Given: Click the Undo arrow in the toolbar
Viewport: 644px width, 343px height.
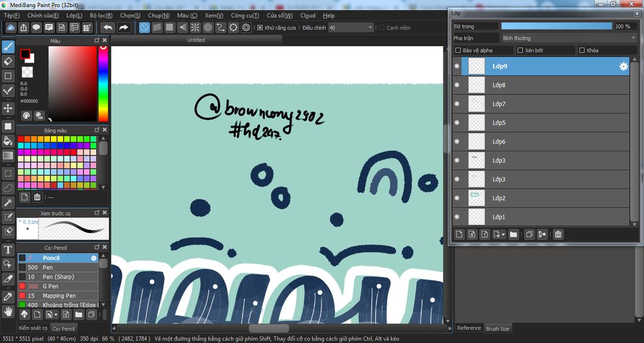Looking at the screenshot, I should [x=108, y=28].
